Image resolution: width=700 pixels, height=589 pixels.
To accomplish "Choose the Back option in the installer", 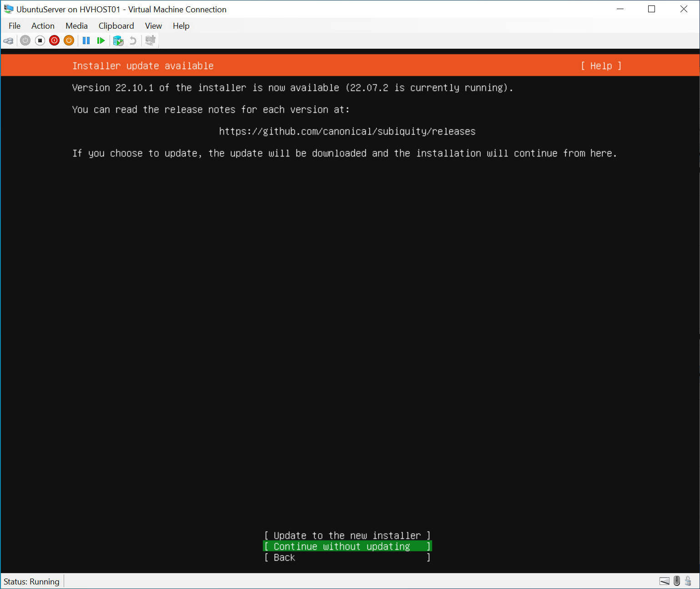I will 347,558.
